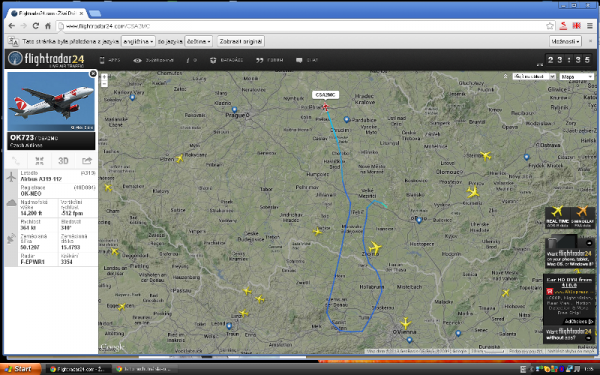The width and height of the screenshot is (600, 375).
Task: Click 'Zobrazit originál' button
Action: [x=241, y=41]
